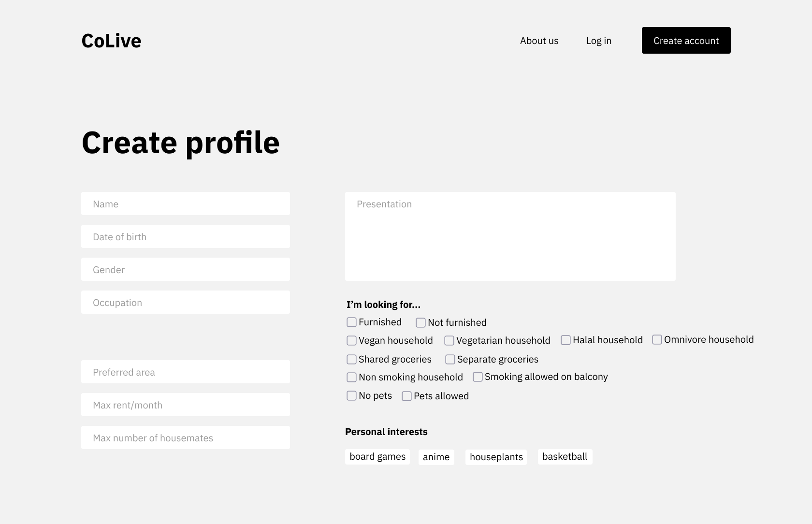Open the Log in page
This screenshot has height=524, width=812.
[x=598, y=41]
